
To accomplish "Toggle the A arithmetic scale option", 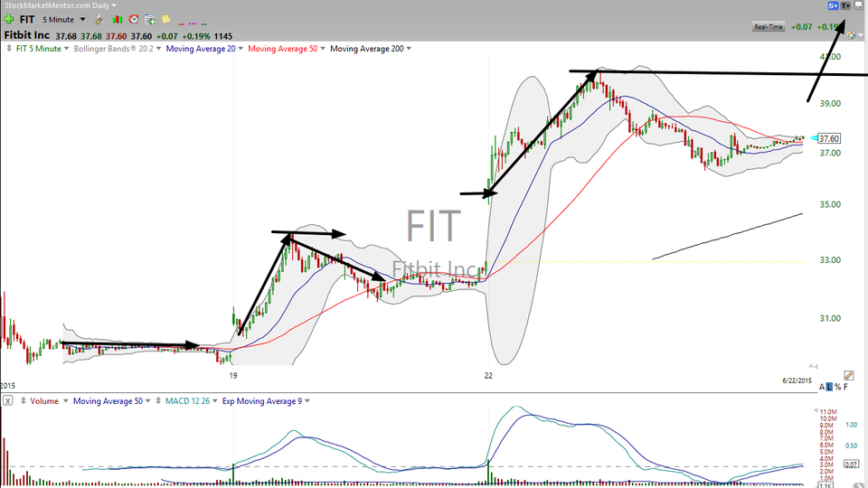I will point(822,387).
